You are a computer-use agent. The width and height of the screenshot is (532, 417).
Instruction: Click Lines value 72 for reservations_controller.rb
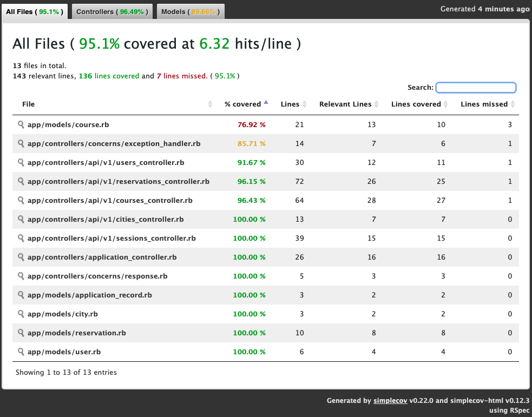point(299,182)
